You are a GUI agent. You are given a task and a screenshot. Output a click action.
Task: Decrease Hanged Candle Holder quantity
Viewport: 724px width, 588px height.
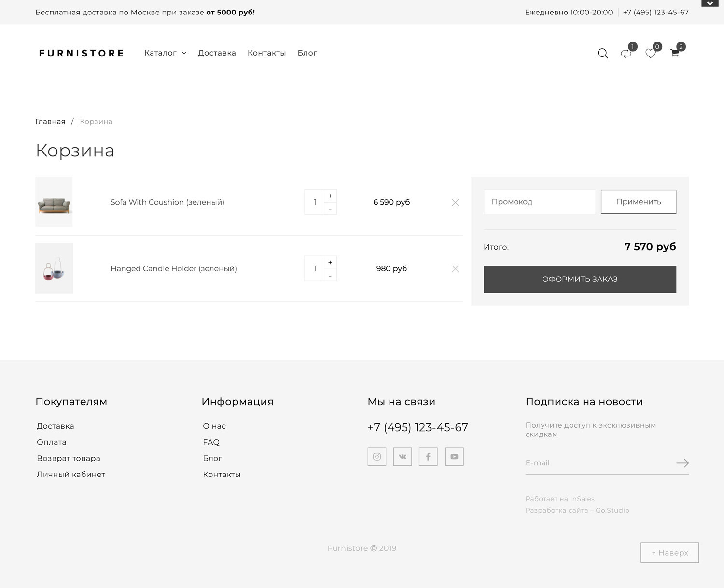330,275
